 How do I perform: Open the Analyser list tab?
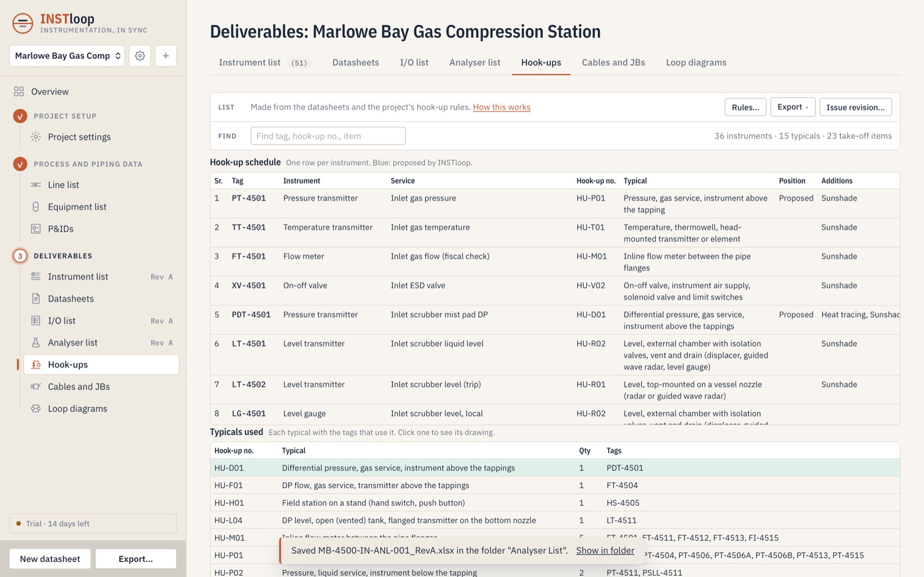475,62
